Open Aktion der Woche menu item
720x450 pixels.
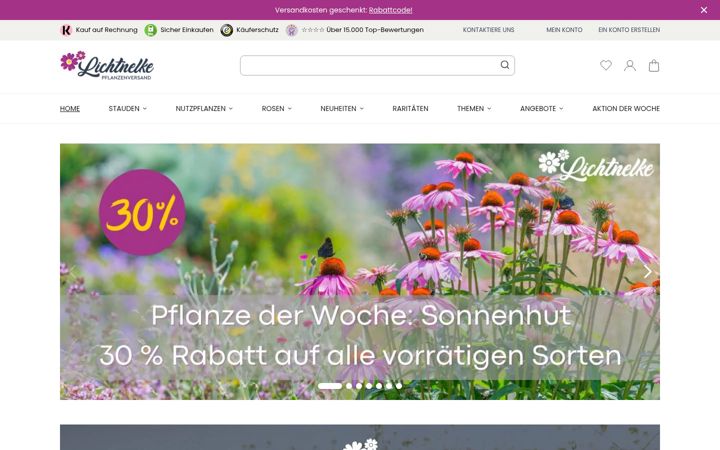click(x=626, y=108)
